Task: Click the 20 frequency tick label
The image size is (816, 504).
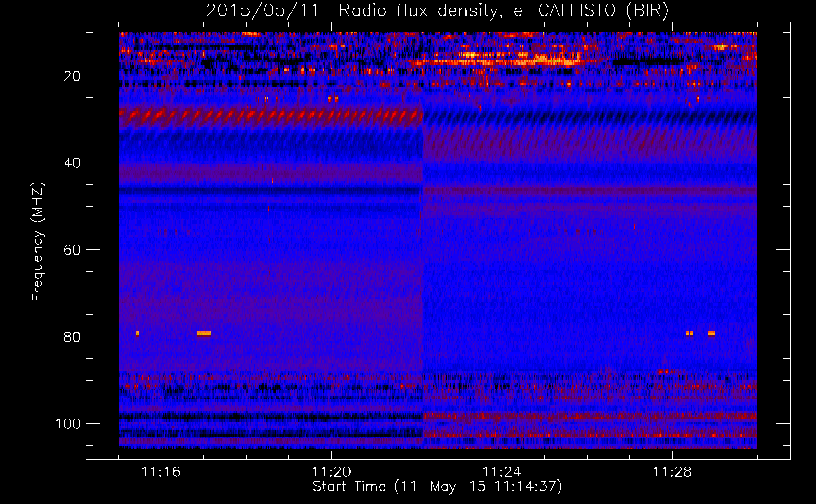Action: coord(73,76)
